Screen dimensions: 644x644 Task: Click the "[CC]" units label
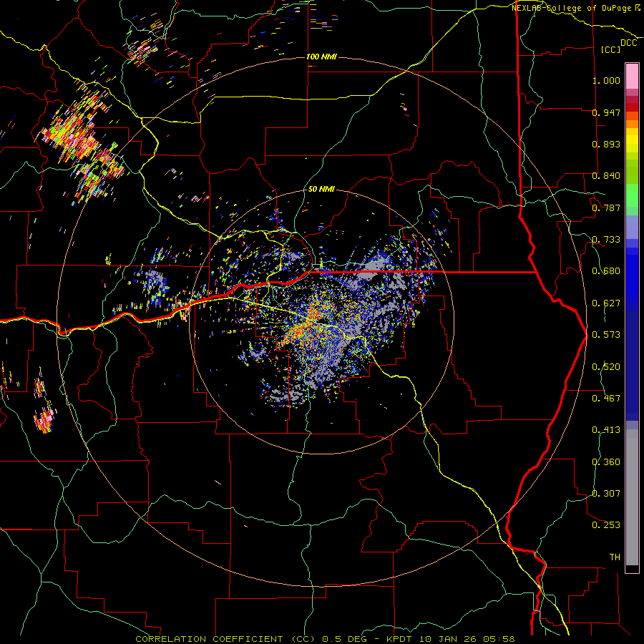coord(611,49)
